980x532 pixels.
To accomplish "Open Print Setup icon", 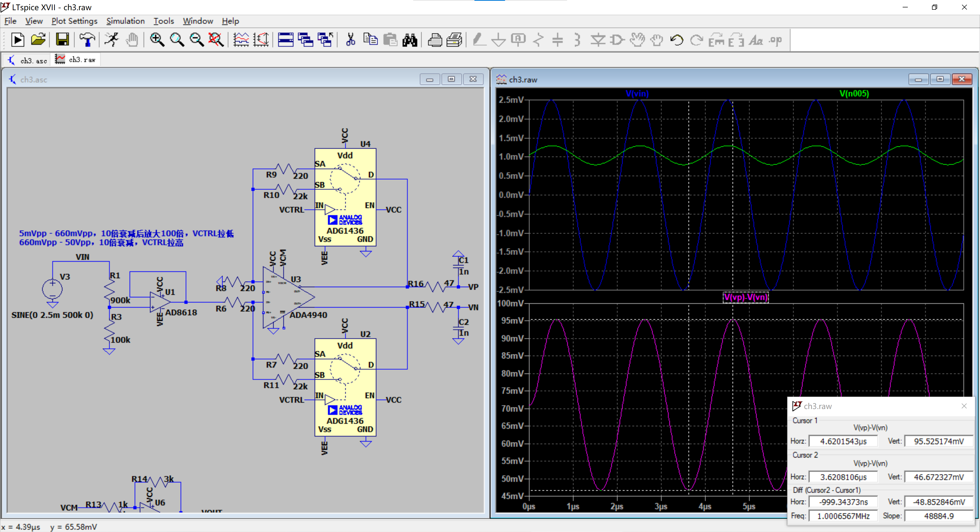I will point(454,40).
